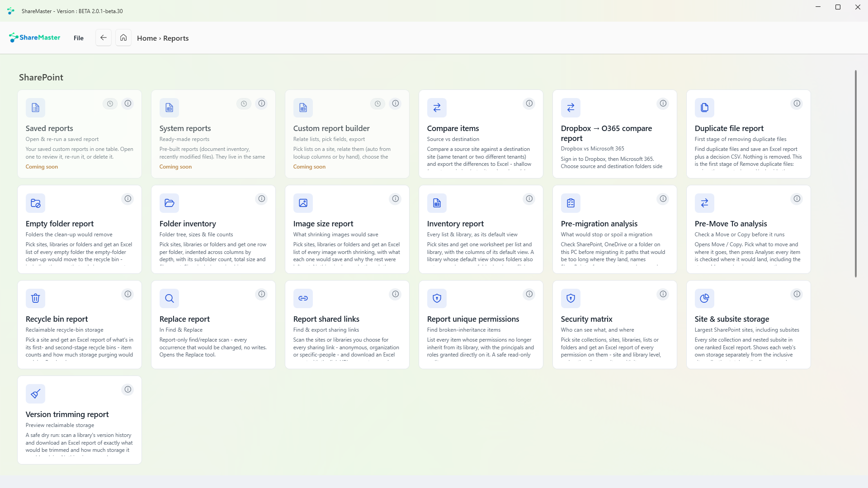
Task: Open the Folder inventory title text
Action: click(x=188, y=224)
